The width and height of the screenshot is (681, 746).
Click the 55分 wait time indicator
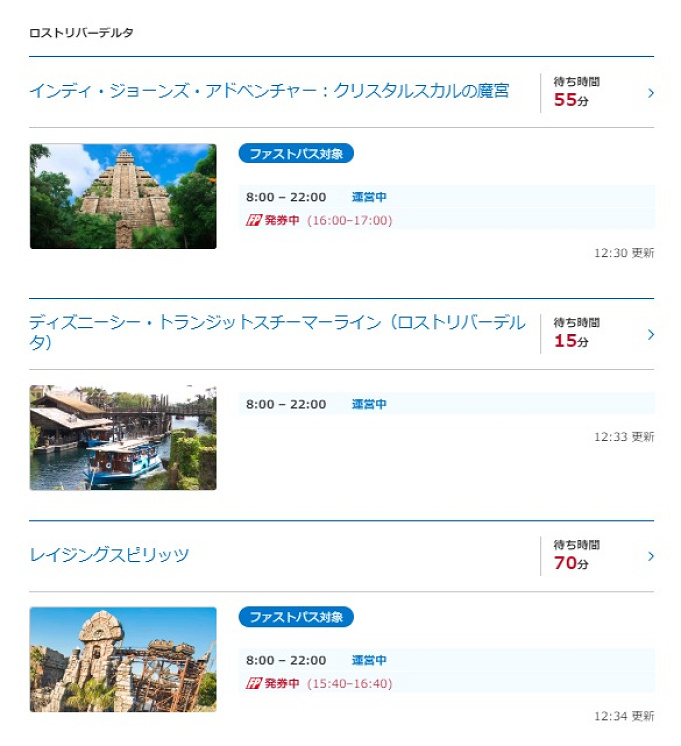(x=571, y=100)
